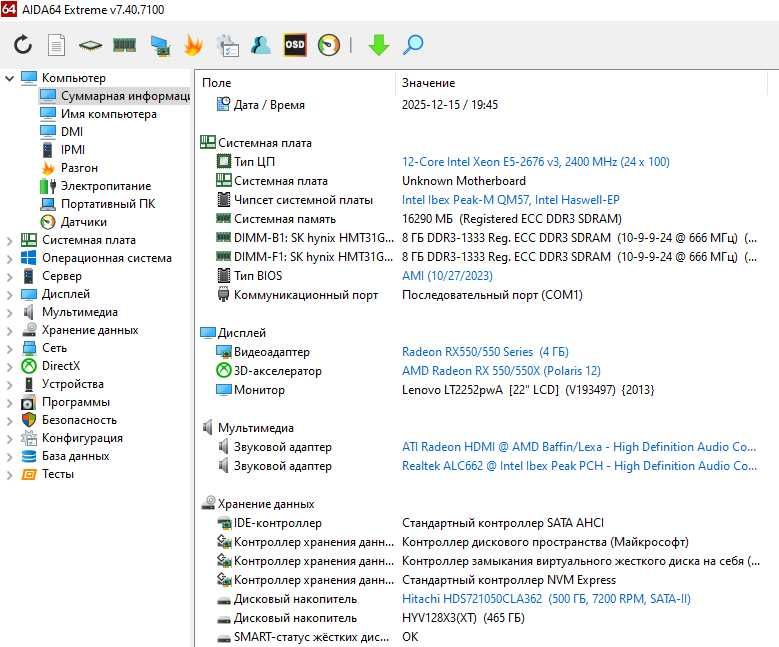Select Имя компьютера in the tree

pos(98,114)
